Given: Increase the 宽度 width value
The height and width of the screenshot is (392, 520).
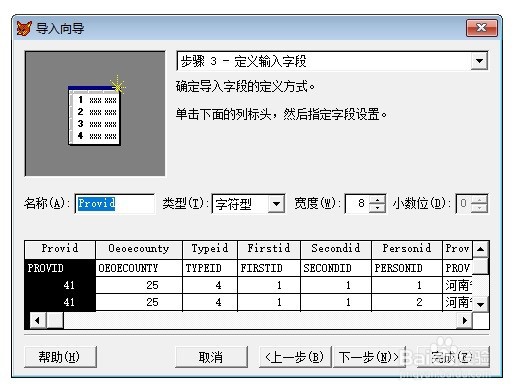Looking at the screenshot, I should 377,199.
